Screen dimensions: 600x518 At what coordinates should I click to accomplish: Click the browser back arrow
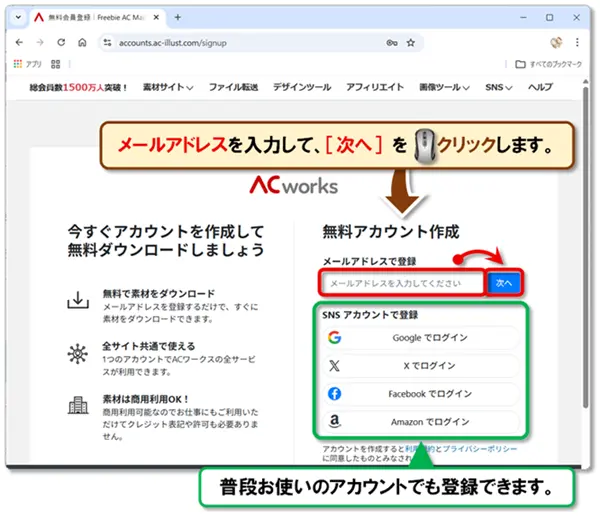(x=19, y=42)
